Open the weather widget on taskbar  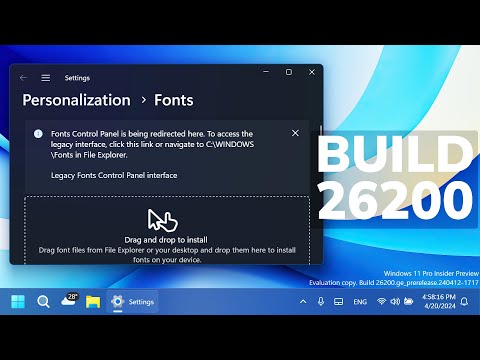point(69,300)
